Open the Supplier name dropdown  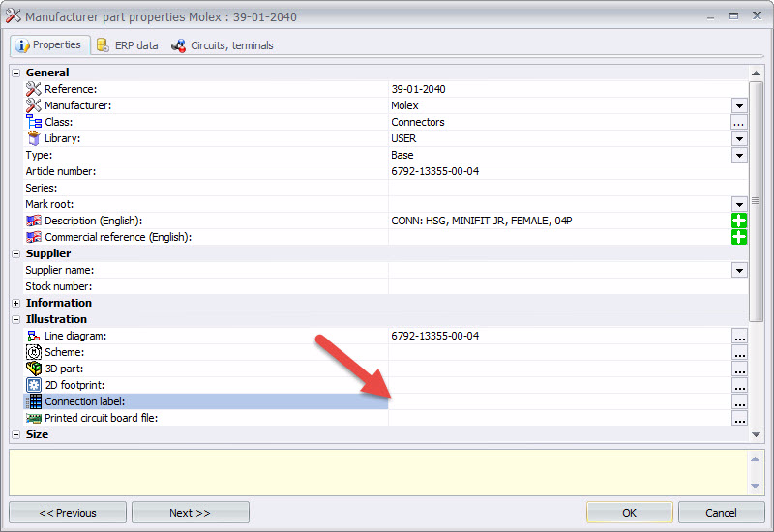click(x=739, y=270)
